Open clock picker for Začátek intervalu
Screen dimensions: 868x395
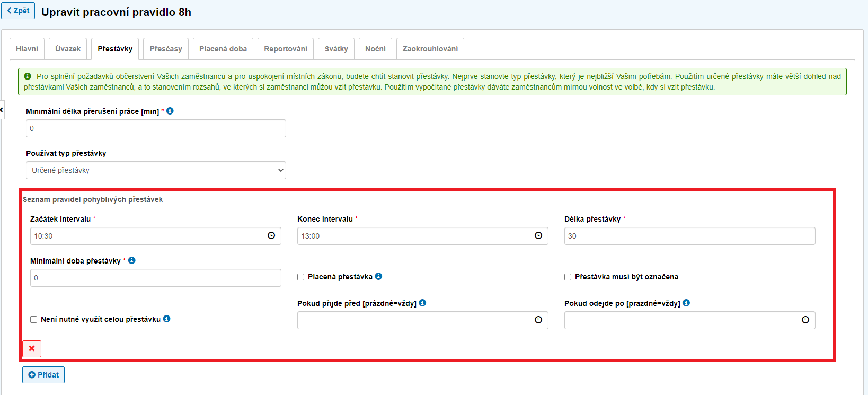(x=271, y=236)
